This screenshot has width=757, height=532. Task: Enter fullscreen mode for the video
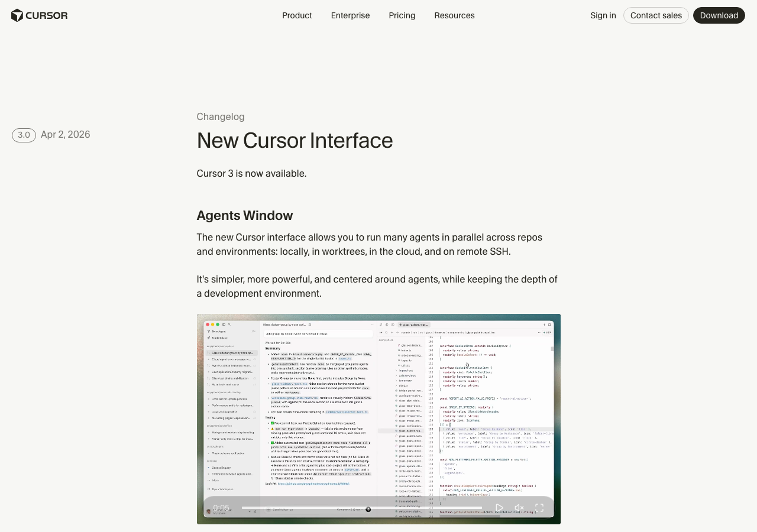coord(539,508)
